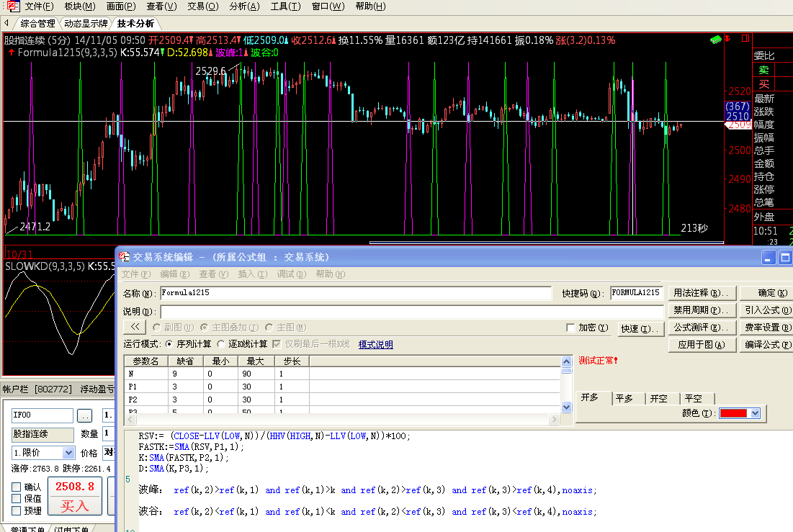Click the 引入公式 button
The width and height of the screenshot is (793, 532).
coord(766,310)
